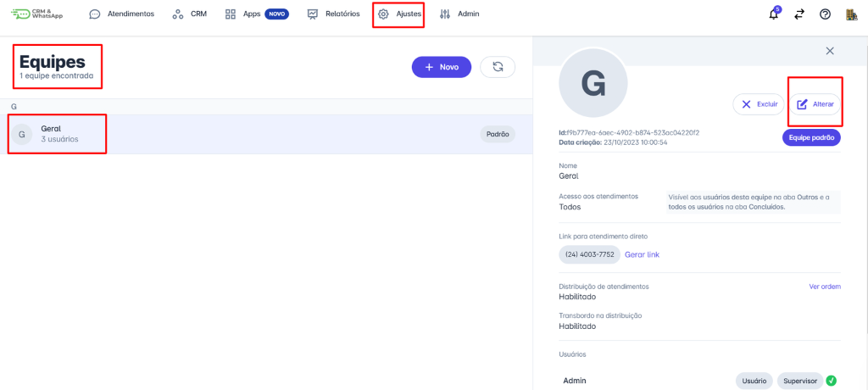Click the transfer arrows icon
This screenshot has width=868, height=390.
pos(798,14)
